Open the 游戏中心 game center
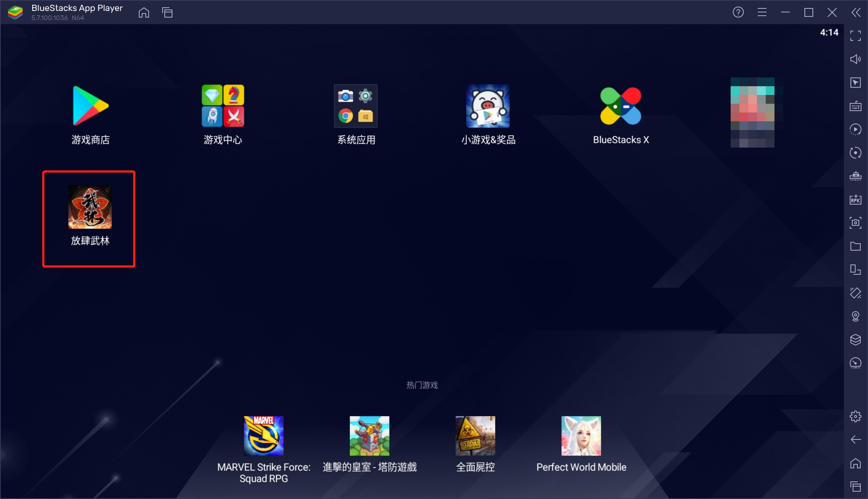868x499 pixels. [223, 114]
